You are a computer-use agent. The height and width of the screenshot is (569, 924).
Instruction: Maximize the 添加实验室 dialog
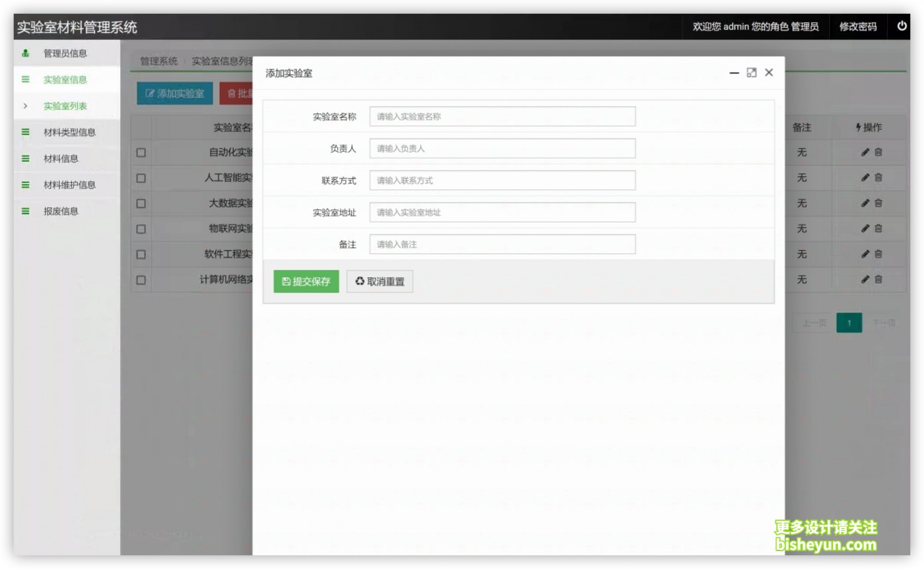(x=751, y=73)
